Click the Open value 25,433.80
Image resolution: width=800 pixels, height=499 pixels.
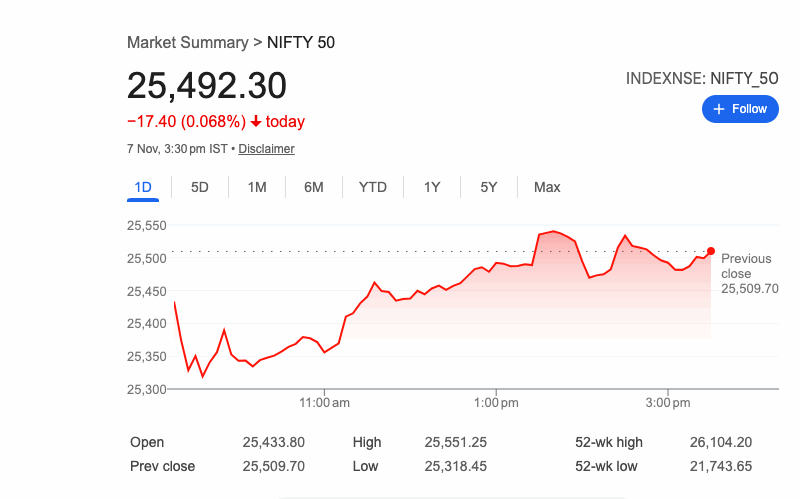coord(273,442)
